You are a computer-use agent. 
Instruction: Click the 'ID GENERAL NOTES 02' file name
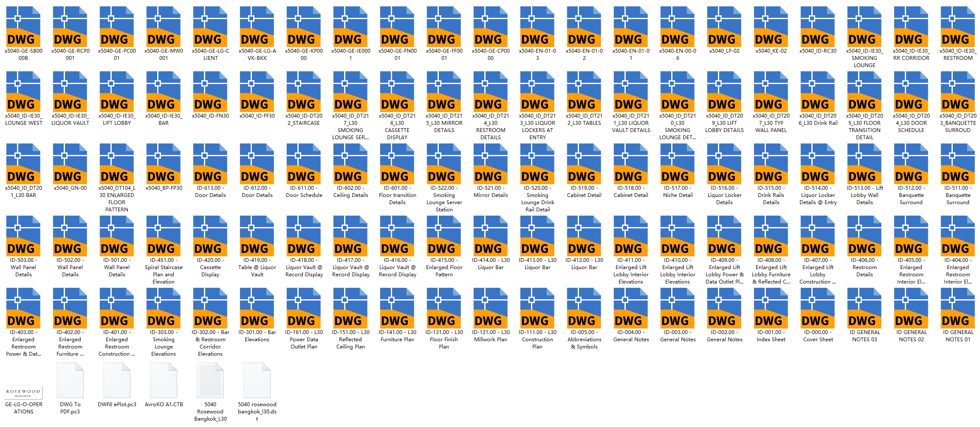point(911,336)
